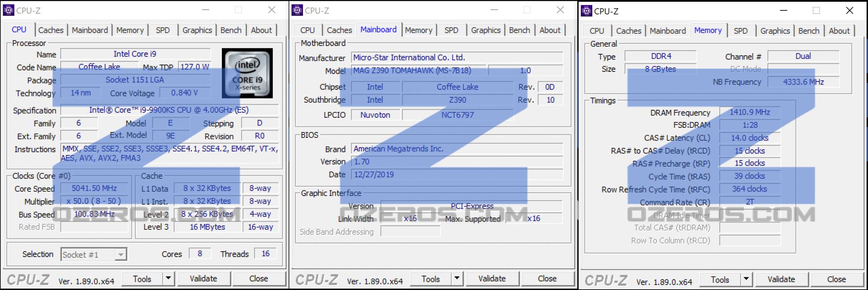Image resolution: width=868 pixels, height=290 pixels.
Task: Click the Core Voltage value 0.840 V
Action: click(184, 93)
